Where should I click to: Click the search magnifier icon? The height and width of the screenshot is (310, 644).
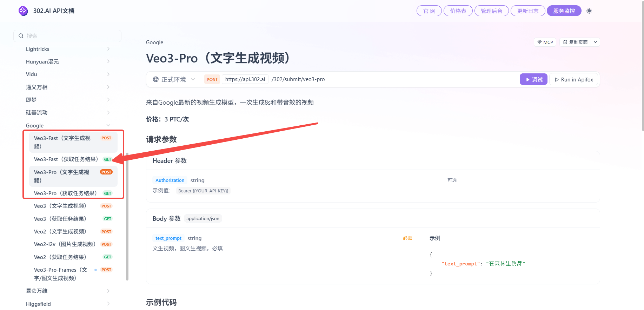point(21,36)
